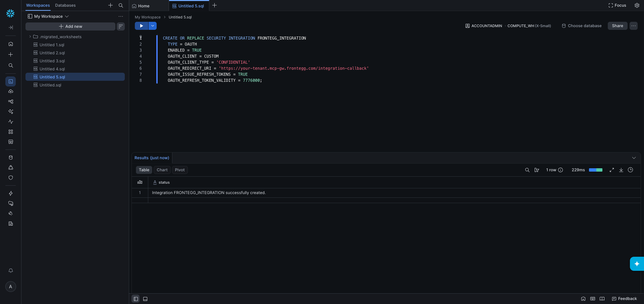Expand the collapsed navigation sidebar arrow
This screenshot has height=304, width=644.
click(x=11, y=27)
